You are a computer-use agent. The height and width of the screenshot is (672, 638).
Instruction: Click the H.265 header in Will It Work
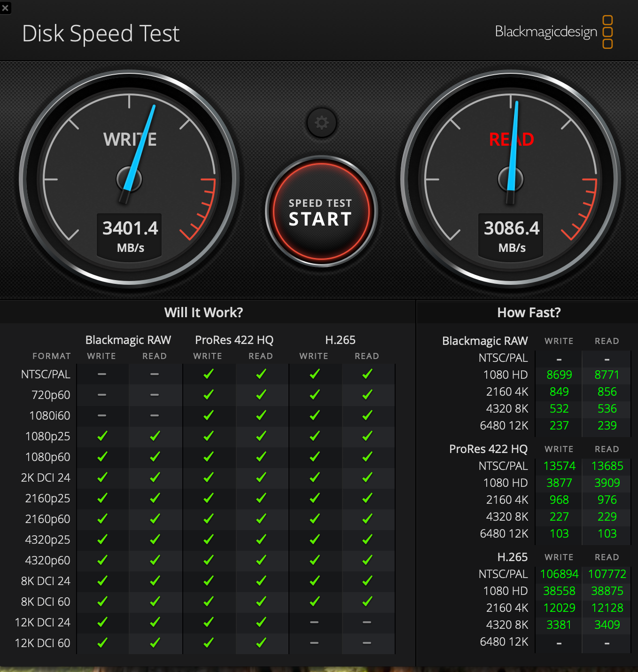(341, 340)
